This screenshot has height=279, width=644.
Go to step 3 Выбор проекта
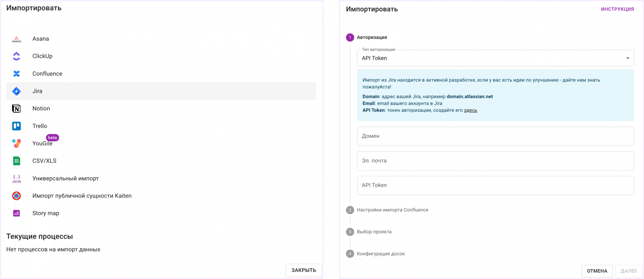369,232
